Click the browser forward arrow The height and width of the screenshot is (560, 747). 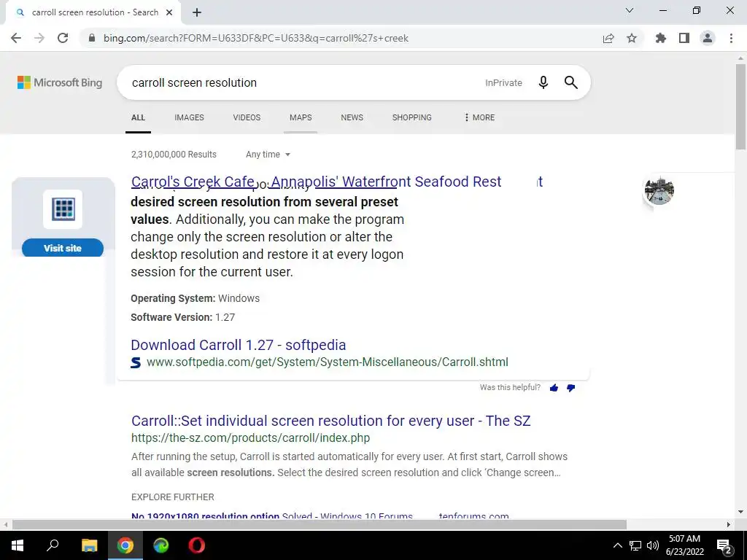[39, 38]
